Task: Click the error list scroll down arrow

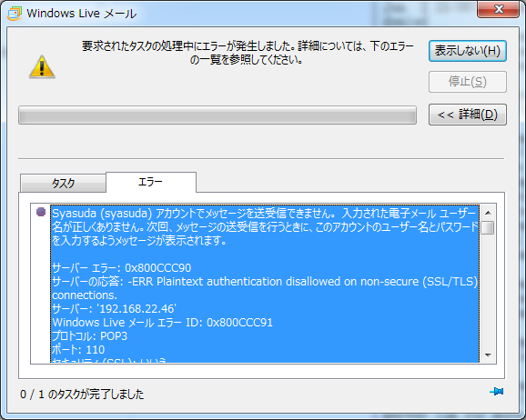Action: pos(488,355)
